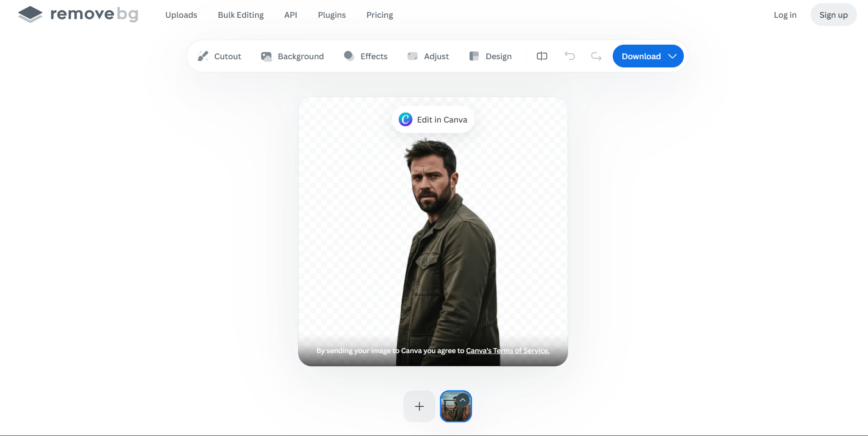Click Edit in Canva button
Screen dimensions: 868x436
click(x=433, y=119)
